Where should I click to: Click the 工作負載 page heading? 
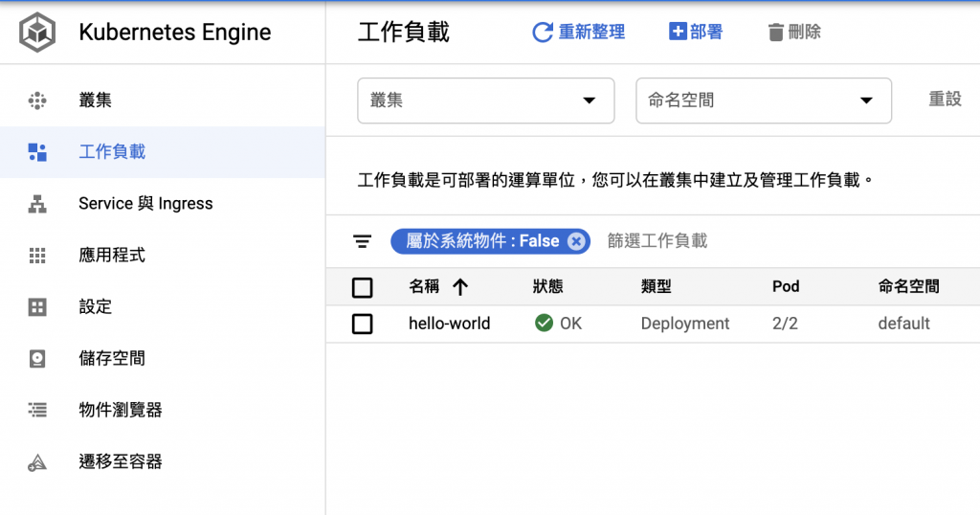pyautogui.click(x=404, y=32)
